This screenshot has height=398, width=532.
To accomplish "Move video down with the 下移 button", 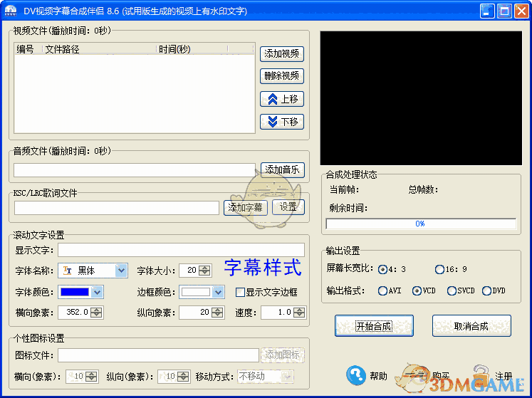I will click(281, 122).
